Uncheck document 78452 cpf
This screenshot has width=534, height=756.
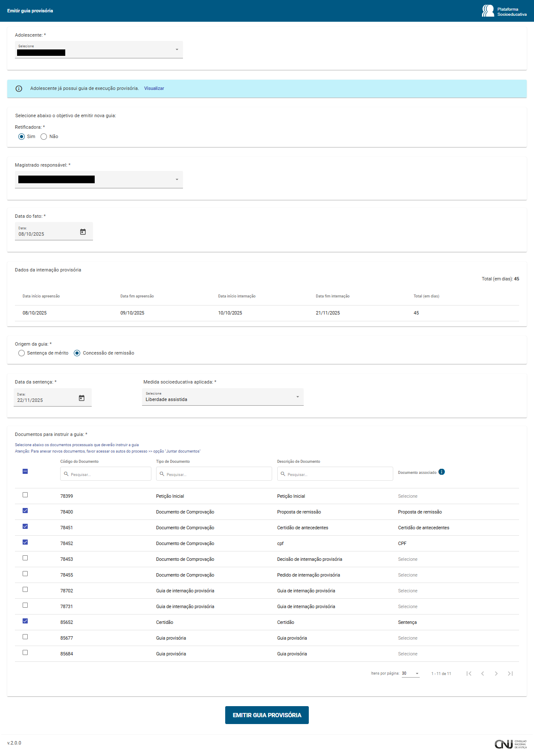coord(25,542)
